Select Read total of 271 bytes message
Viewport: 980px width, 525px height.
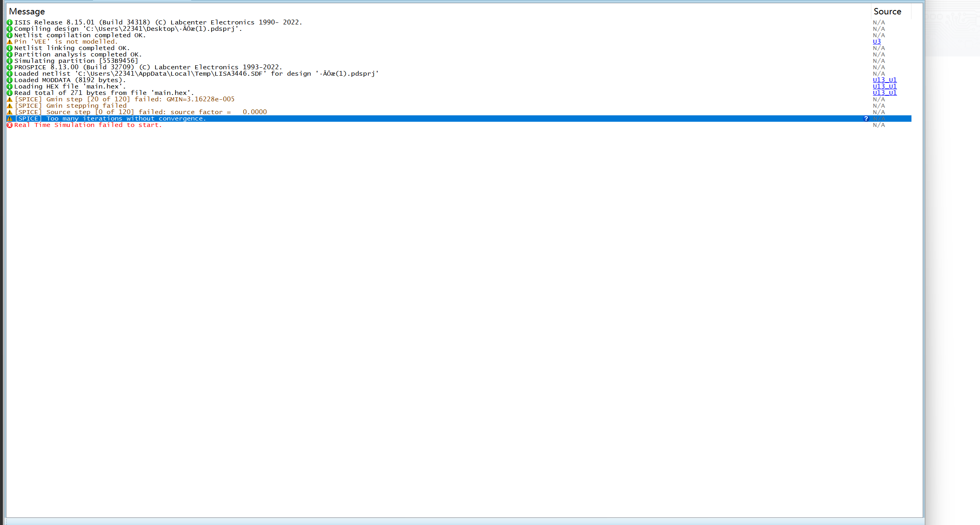104,93
